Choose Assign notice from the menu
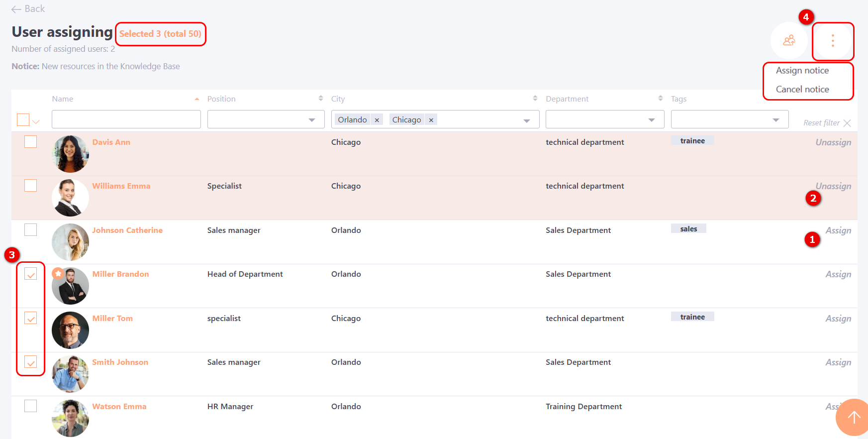This screenshot has height=439, width=868. tap(802, 71)
